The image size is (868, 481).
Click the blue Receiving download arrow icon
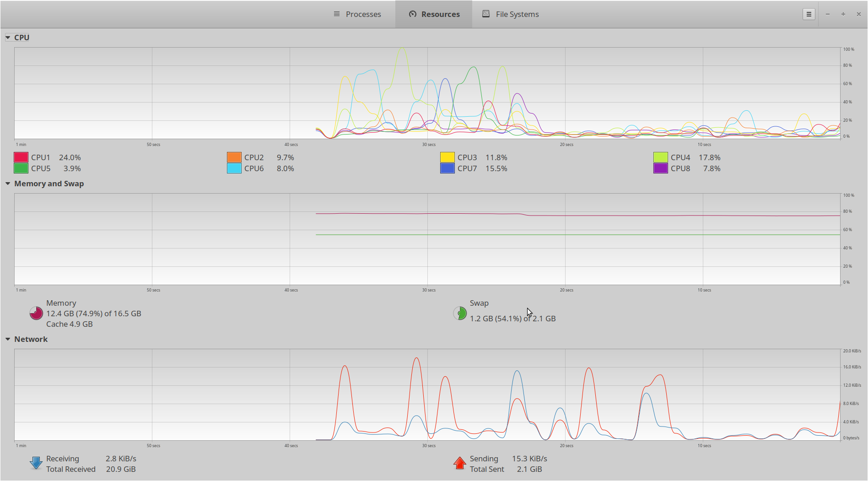click(x=36, y=463)
